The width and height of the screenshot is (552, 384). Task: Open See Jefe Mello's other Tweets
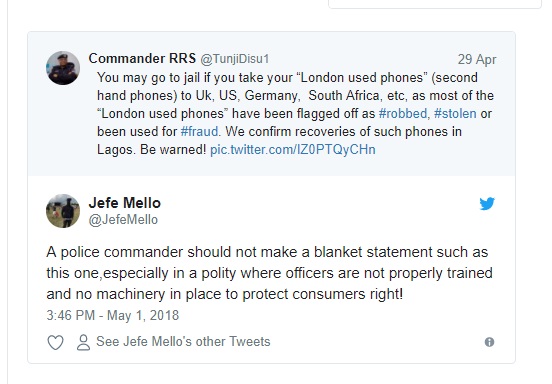(x=183, y=342)
